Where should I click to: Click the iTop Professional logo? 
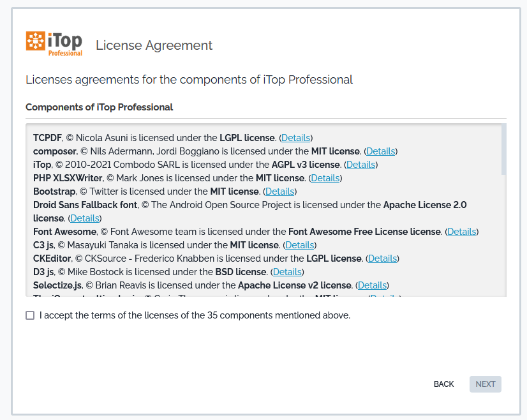pos(54,43)
